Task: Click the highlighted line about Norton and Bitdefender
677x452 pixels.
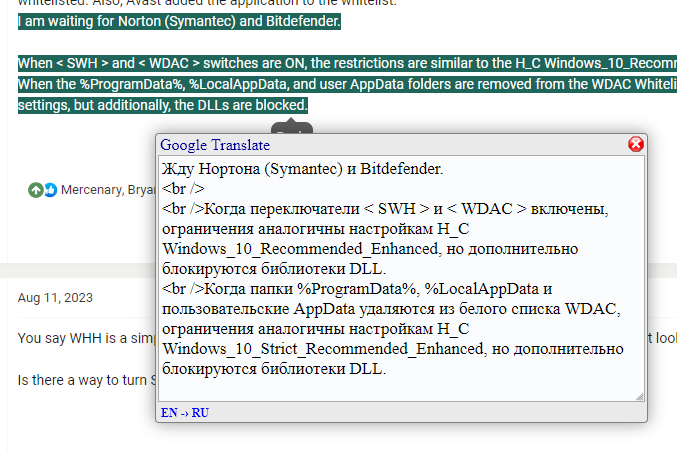Action: (179, 21)
